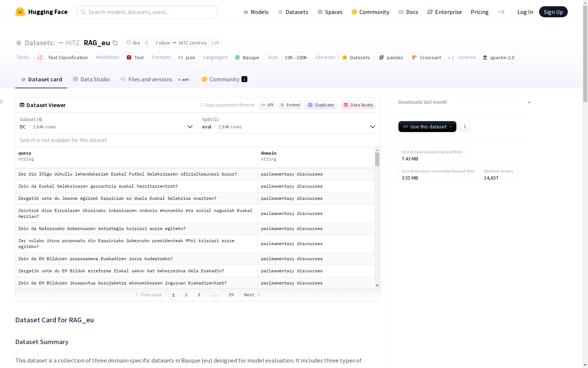Click the Dataset Viewer table icon

point(22,105)
